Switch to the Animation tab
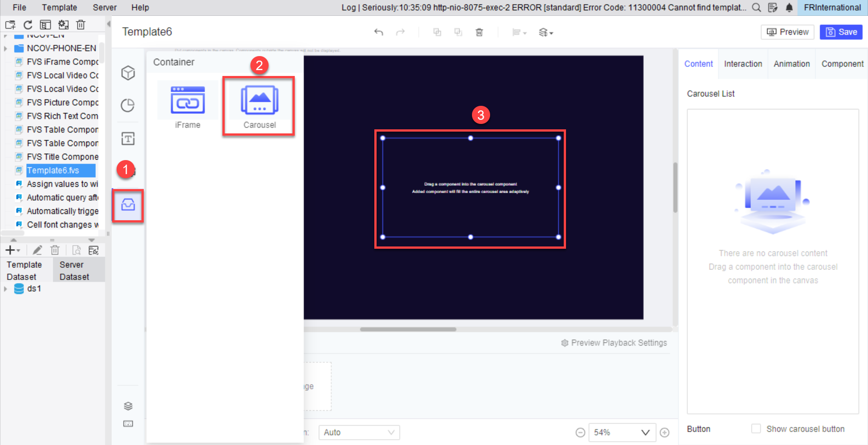The image size is (868, 445). pyautogui.click(x=791, y=64)
